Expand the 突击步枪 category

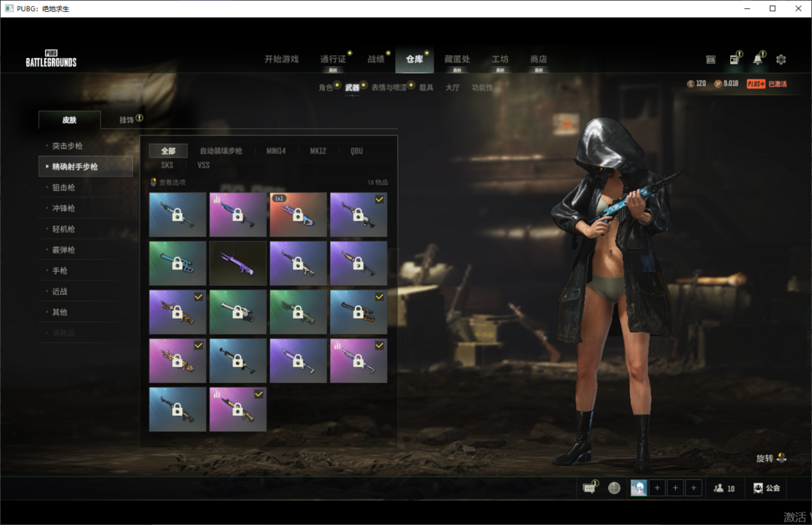point(86,146)
